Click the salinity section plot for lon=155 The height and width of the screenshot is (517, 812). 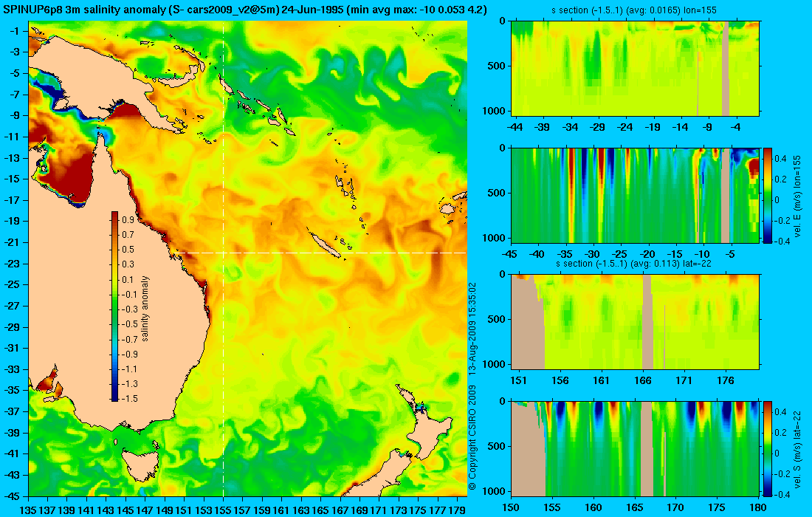635,68
